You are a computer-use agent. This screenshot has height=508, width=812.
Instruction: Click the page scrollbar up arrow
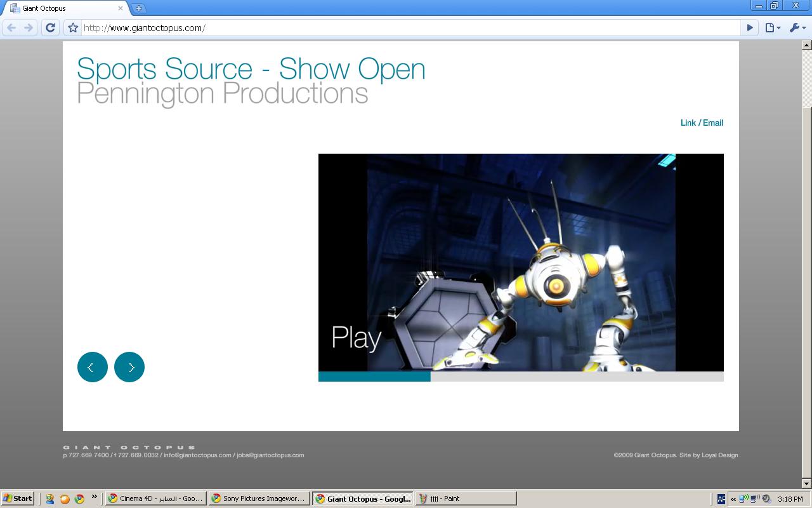(x=807, y=45)
